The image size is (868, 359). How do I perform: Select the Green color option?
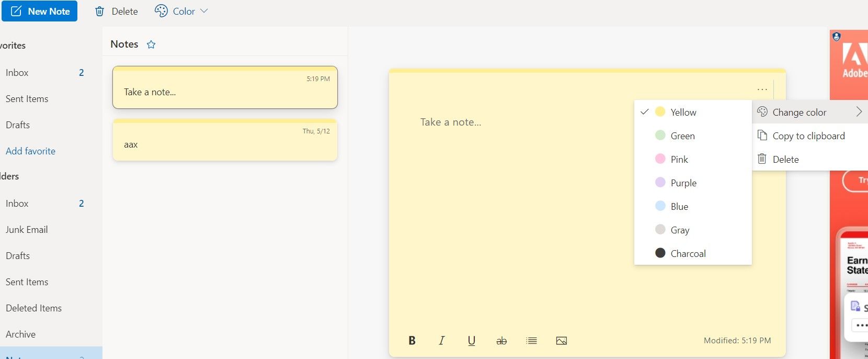pos(693,136)
